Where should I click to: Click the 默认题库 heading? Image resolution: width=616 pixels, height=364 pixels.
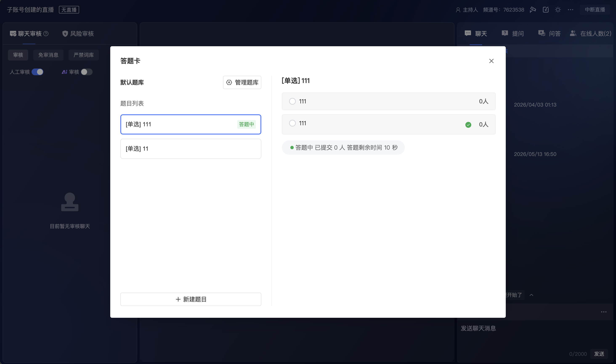click(132, 82)
